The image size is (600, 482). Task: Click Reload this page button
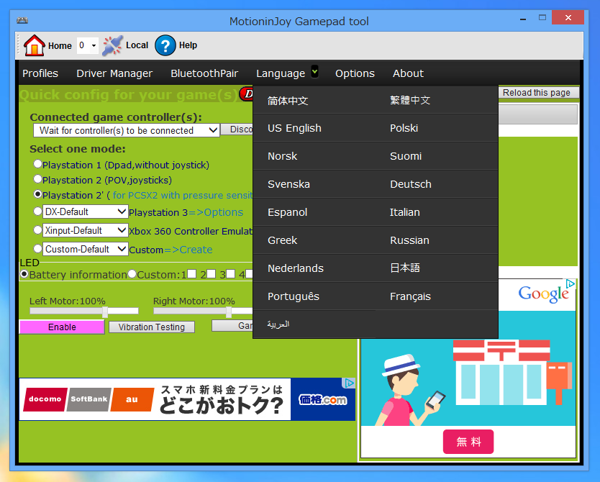click(536, 93)
